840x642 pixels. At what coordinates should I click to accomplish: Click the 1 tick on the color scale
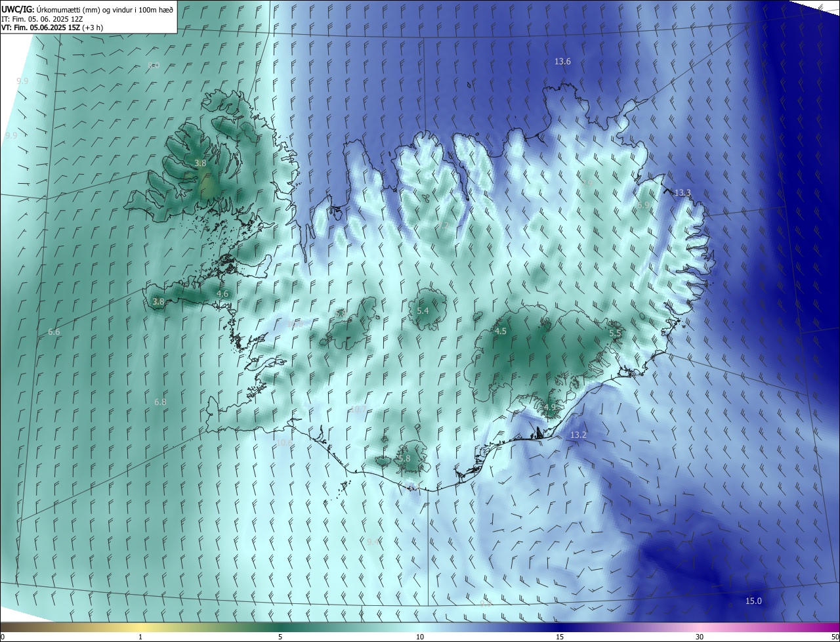(x=140, y=637)
